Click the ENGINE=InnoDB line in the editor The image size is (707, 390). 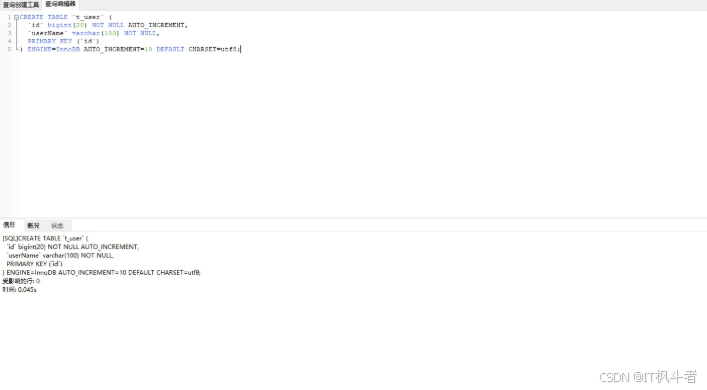pyautogui.click(x=130, y=49)
